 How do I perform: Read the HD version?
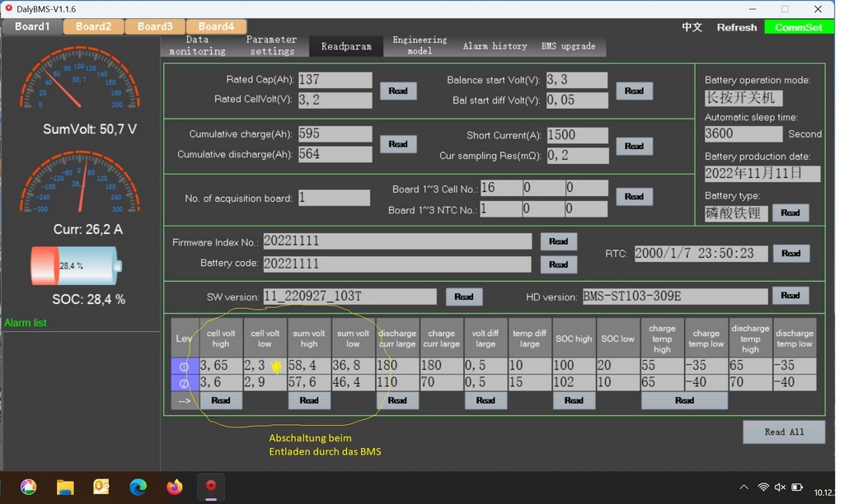tap(790, 296)
